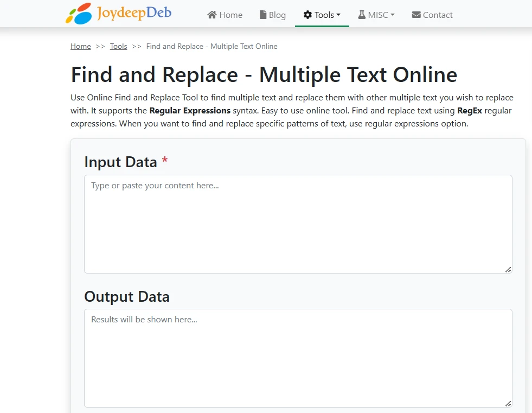Image resolution: width=532 pixels, height=413 pixels.
Task: Select the Contact menu item
Action: point(437,15)
